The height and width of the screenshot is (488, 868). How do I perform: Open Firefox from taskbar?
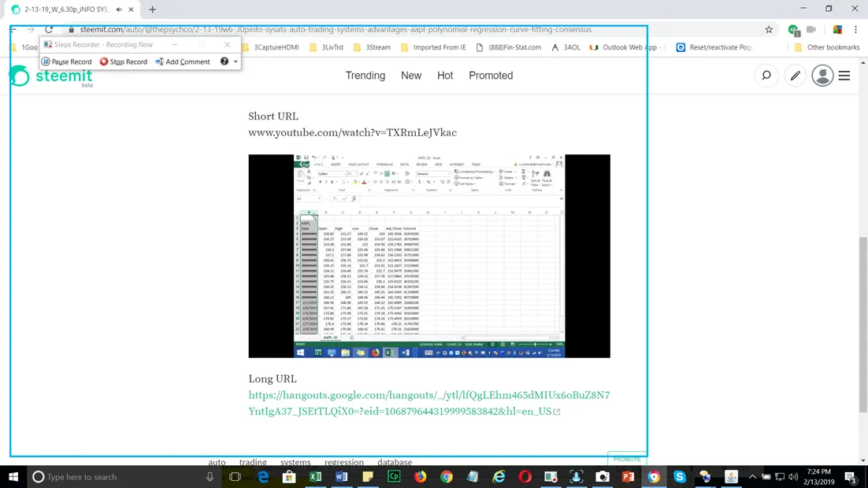pos(420,476)
